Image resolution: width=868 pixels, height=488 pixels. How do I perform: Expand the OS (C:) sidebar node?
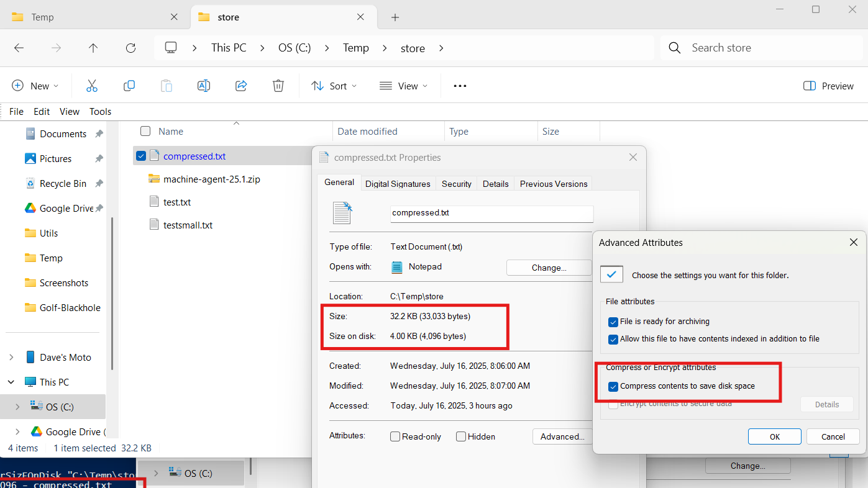[x=17, y=407]
